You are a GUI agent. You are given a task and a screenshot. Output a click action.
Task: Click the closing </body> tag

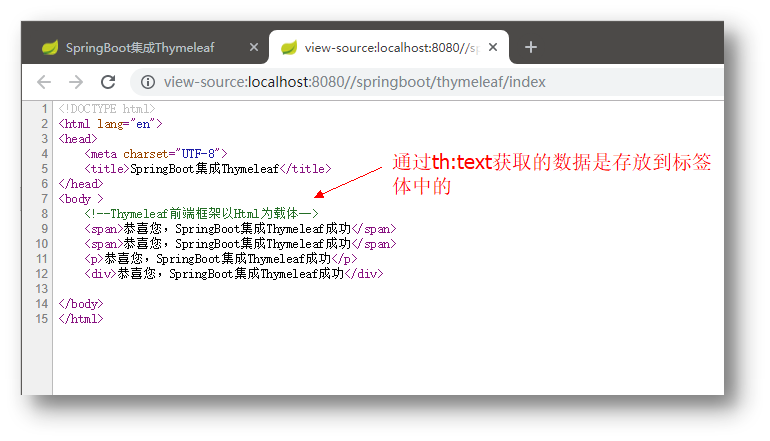(x=81, y=304)
